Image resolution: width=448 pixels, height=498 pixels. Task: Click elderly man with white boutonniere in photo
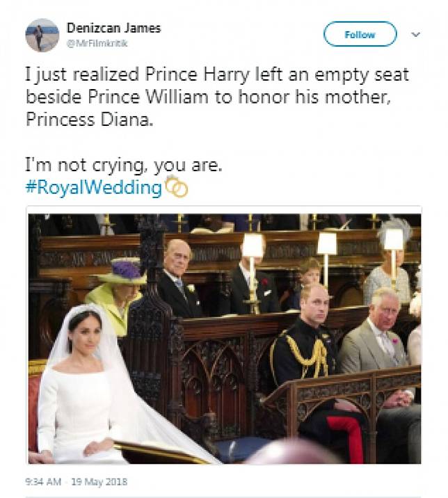179,280
